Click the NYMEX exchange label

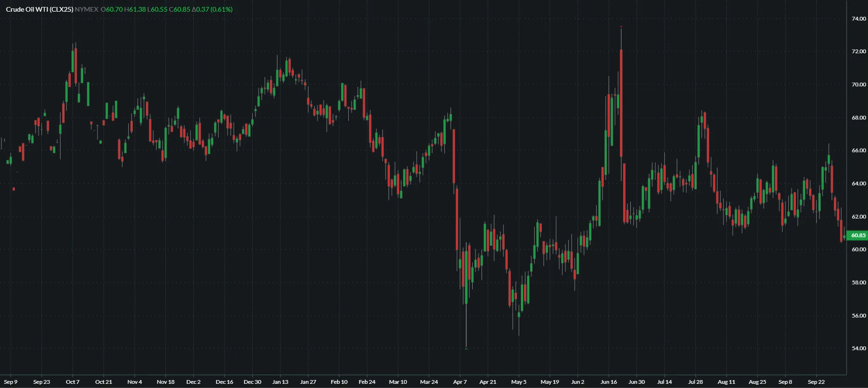(86, 9)
